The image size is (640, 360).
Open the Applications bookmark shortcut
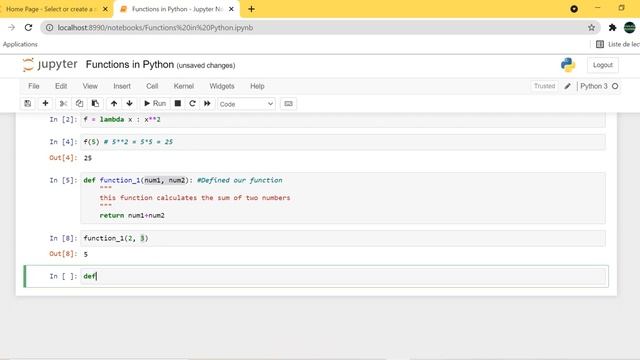20,44
